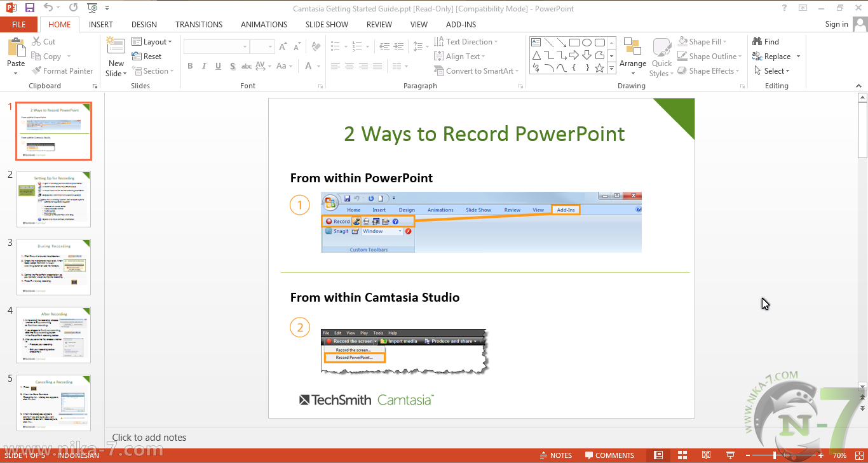Save the presentation using the floppy disk icon
The width and height of the screenshot is (868, 463).
pyautogui.click(x=29, y=8)
